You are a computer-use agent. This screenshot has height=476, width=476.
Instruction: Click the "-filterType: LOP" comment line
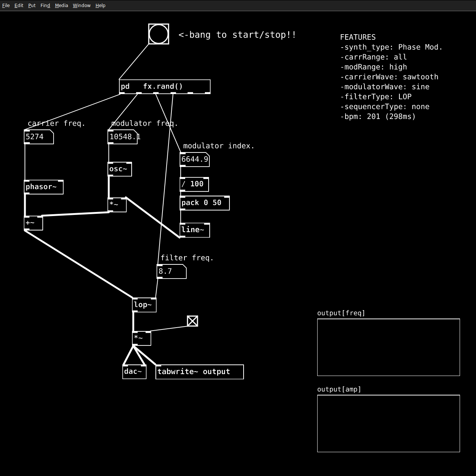click(x=376, y=97)
